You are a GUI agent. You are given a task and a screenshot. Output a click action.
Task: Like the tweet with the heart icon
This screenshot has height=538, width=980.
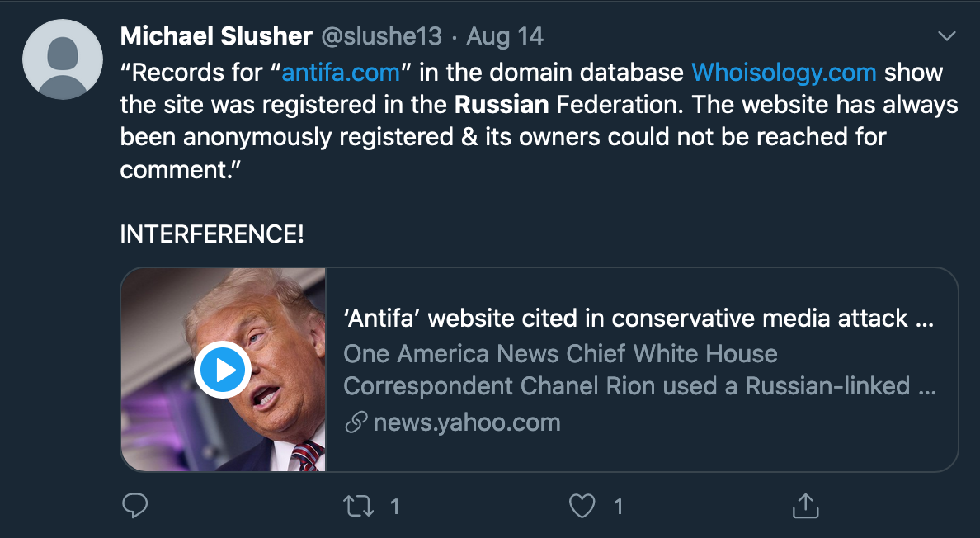[582, 506]
